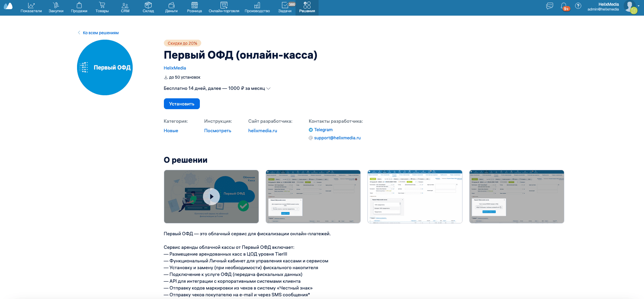Expand the user account dropdown arrow
The width and height of the screenshot is (644, 299).
pyautogui.click(x=639, y=6)
